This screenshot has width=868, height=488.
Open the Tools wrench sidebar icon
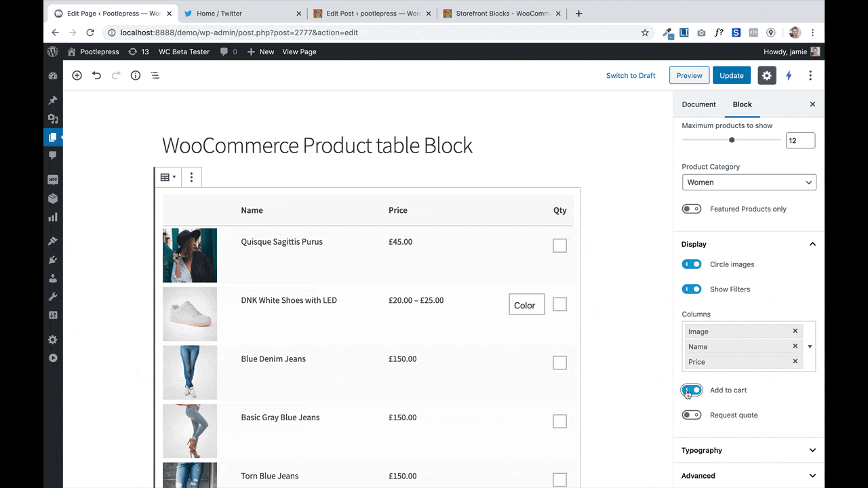53,296
